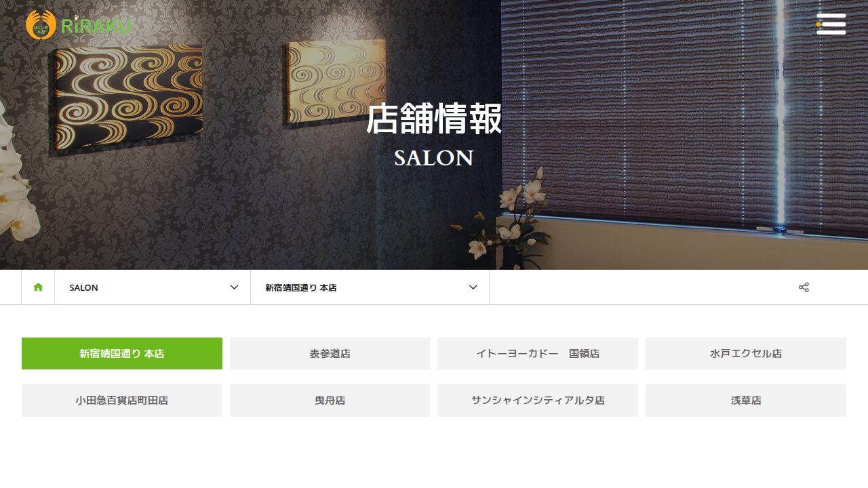Expand the SALON breadcrumb chevron
This screenshot has width=868, height=488.
click(234, 287)
